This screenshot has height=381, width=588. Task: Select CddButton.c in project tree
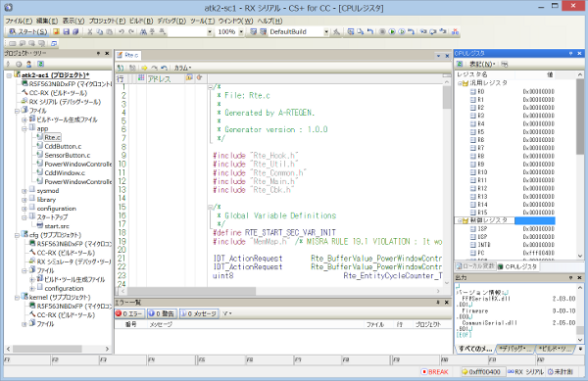click(x=63, y=146)
